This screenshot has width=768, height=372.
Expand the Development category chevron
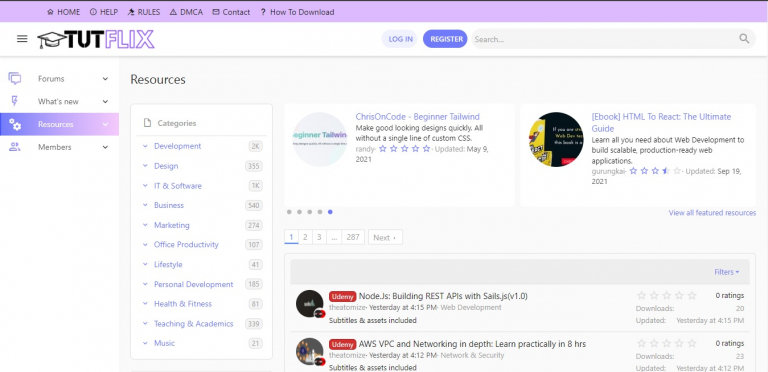[x=145, y=146]
